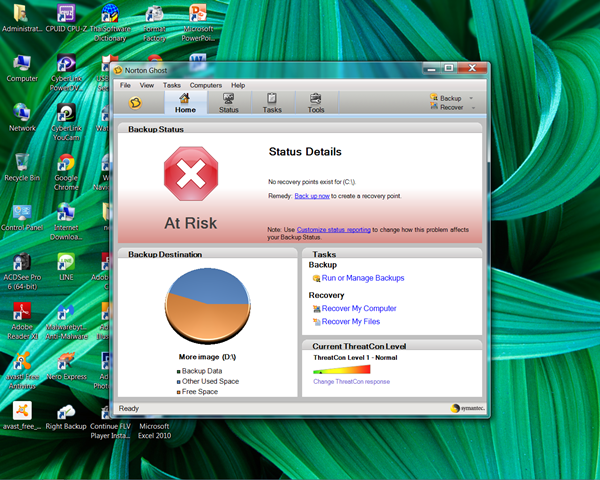Screen dimensions: 600x480
Task: Select the Control Panel desktop icon
Action: 22,217
